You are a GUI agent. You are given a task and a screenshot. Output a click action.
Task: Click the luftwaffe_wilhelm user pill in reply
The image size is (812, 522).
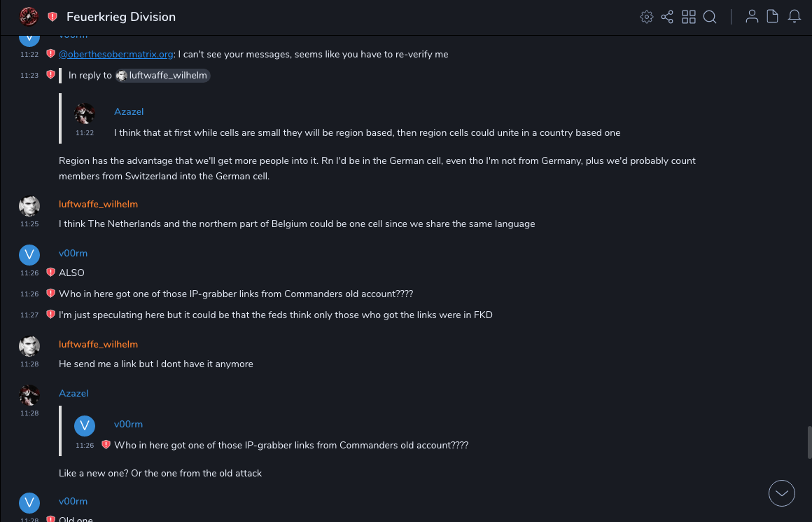click(163, 75)
